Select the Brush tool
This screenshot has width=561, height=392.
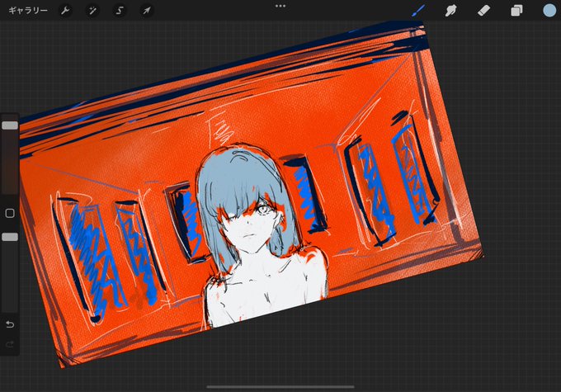coord(418,11)
